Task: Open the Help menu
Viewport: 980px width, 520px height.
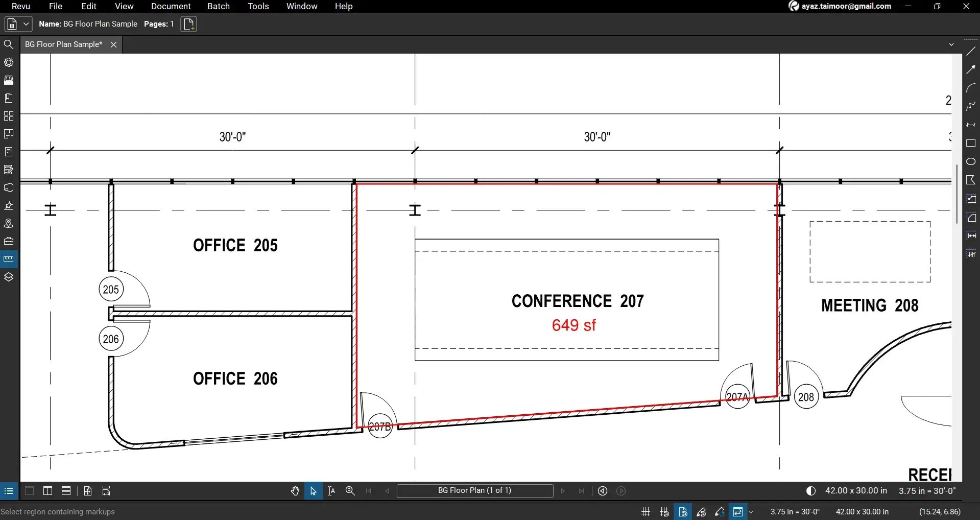Action: pyautogui.click(x=344, y=6)
